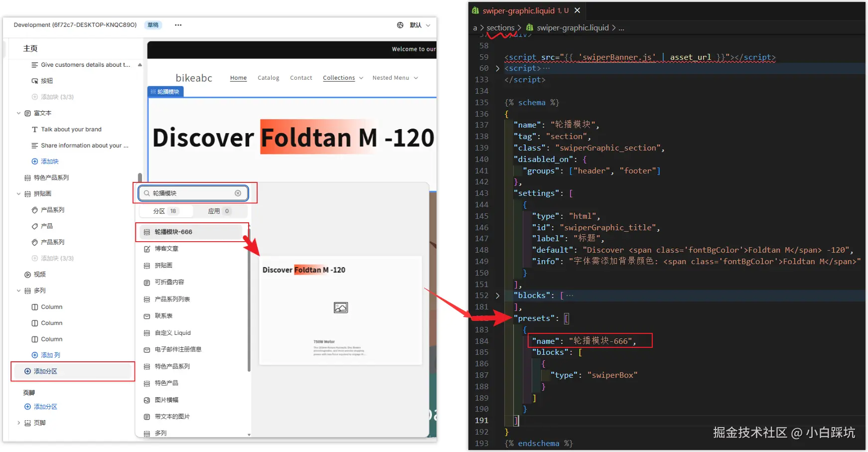This screenshot has width=868, height=452.
Task: Click the 可折叠内容 icon in the section list
Action: [x=147, y=283]
